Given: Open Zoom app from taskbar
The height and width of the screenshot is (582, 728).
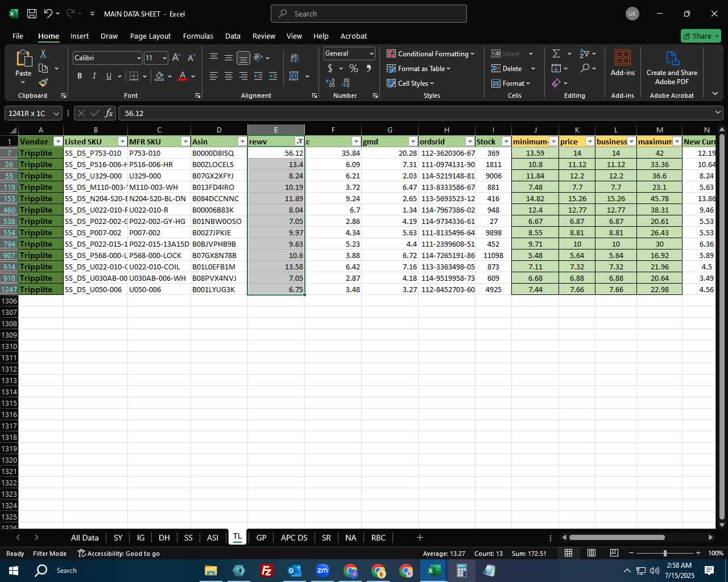Looking at the screenshot, I should pos(322,570).
